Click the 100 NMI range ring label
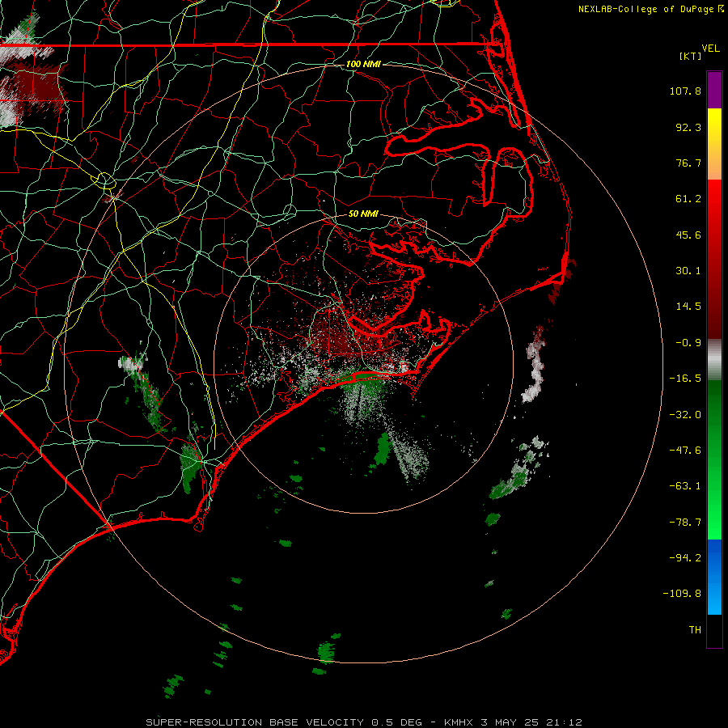728x728 pixels. tap(363, 64)
